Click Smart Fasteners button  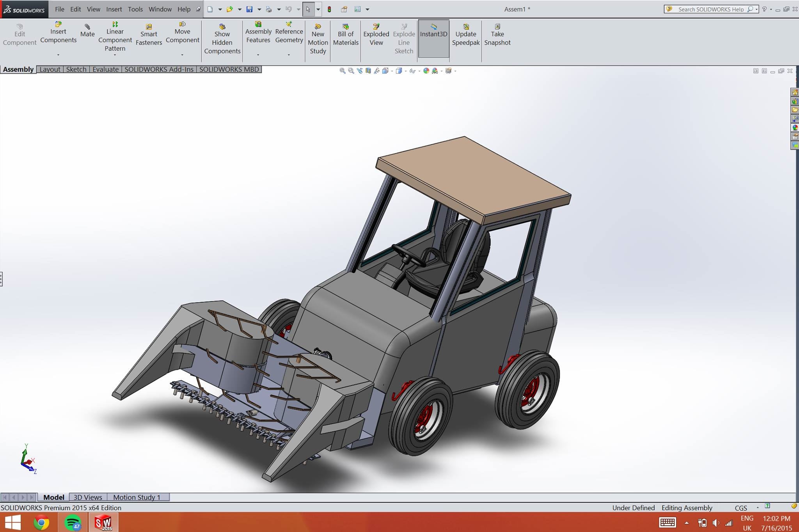tap(149, 34)
